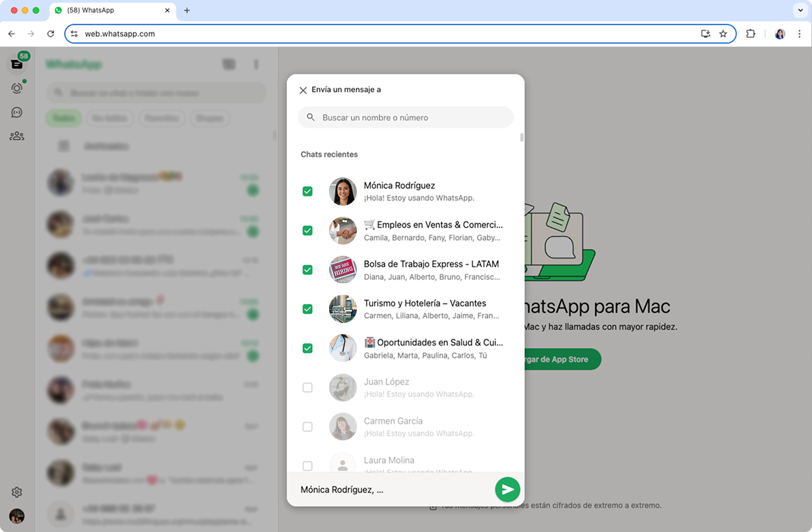Click the bookmark star in address bar
812x532 pixels.
click(723, 34)
